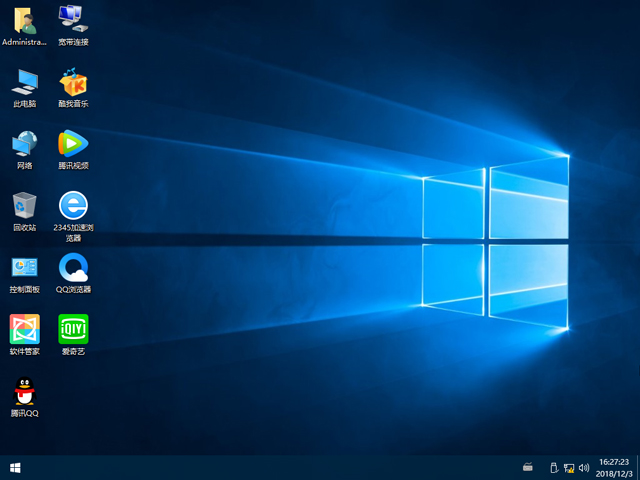Click Show Desktop strip at taskbar end

tap(637, 467)
